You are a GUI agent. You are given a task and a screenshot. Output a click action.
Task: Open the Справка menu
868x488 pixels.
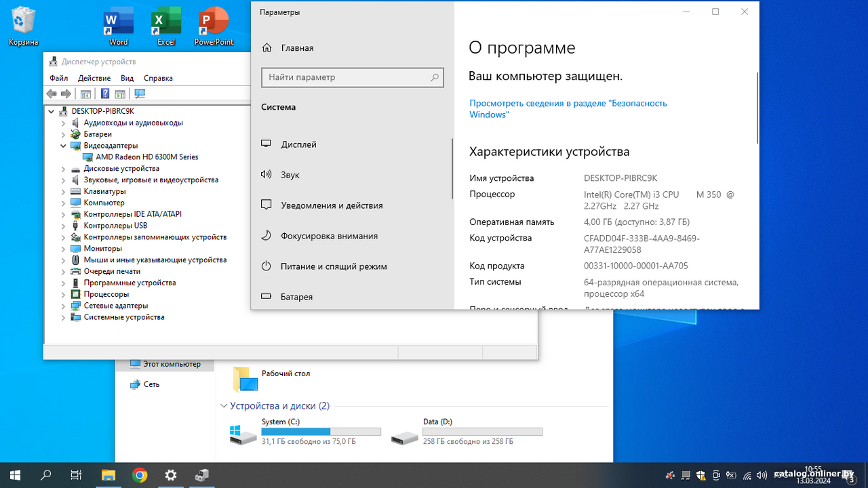[x=158, y=78]
